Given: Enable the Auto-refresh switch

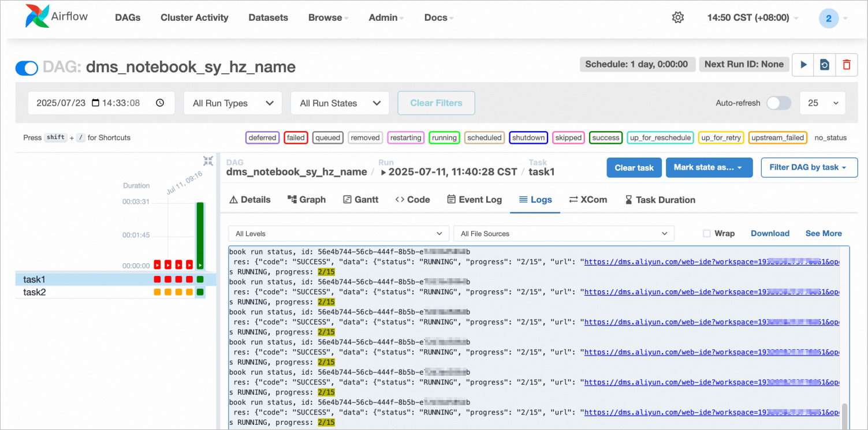Looking at the screenshot, I should point(778,103).
